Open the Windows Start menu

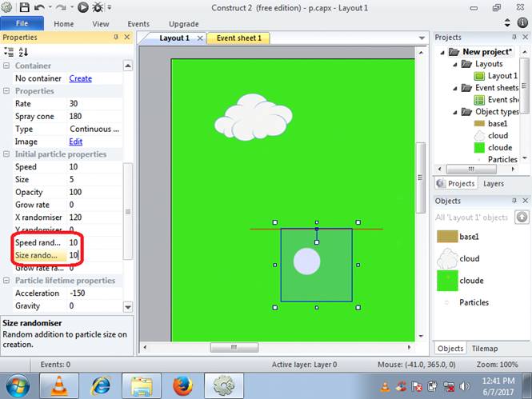[18, 385]
